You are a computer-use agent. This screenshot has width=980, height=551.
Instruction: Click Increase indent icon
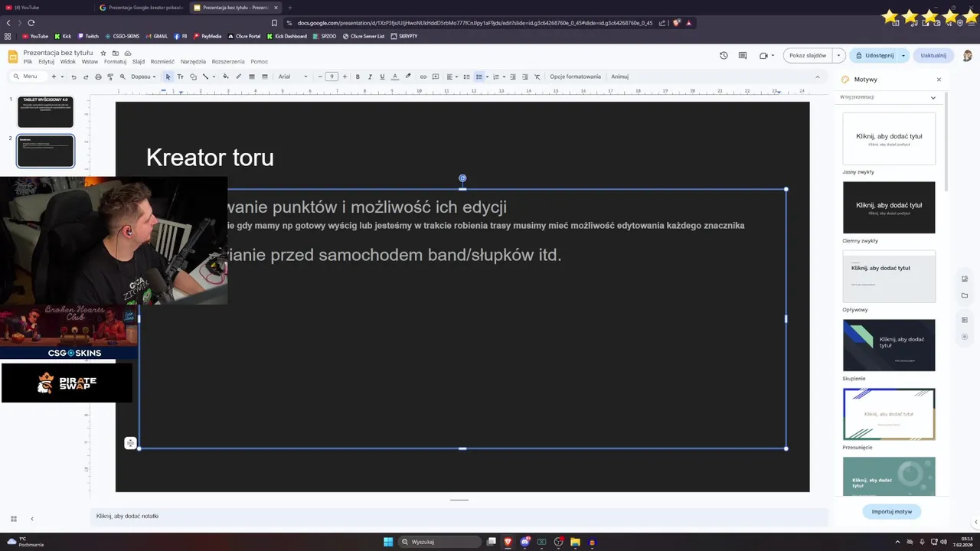coord(525,77)
